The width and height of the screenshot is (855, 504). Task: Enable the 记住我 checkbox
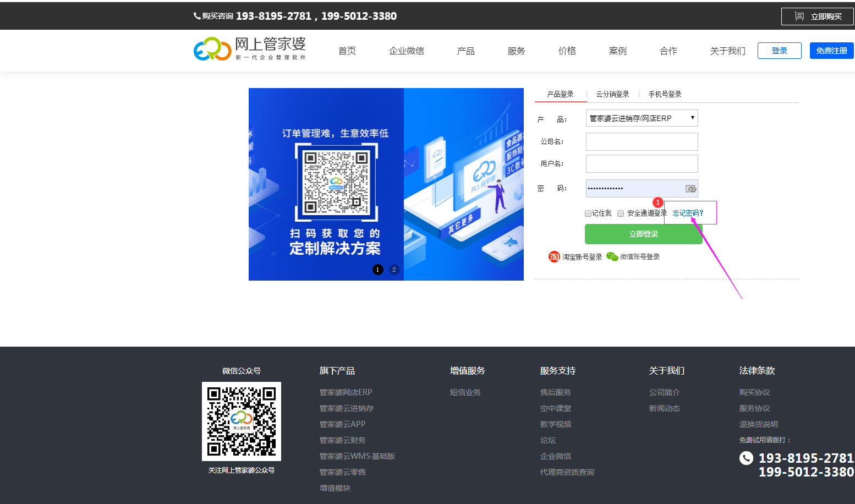coord(588,213)
